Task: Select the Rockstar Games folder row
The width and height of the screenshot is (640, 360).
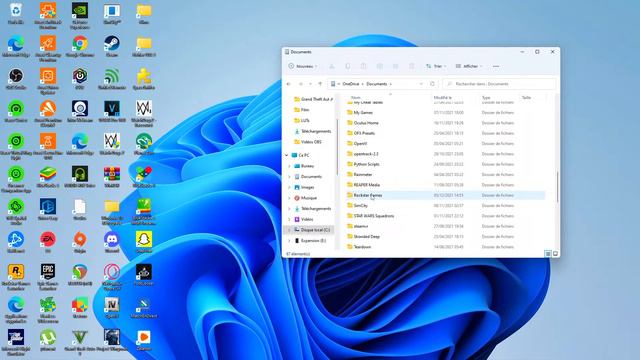Action: pyautogui.click(x=445, y=195)
